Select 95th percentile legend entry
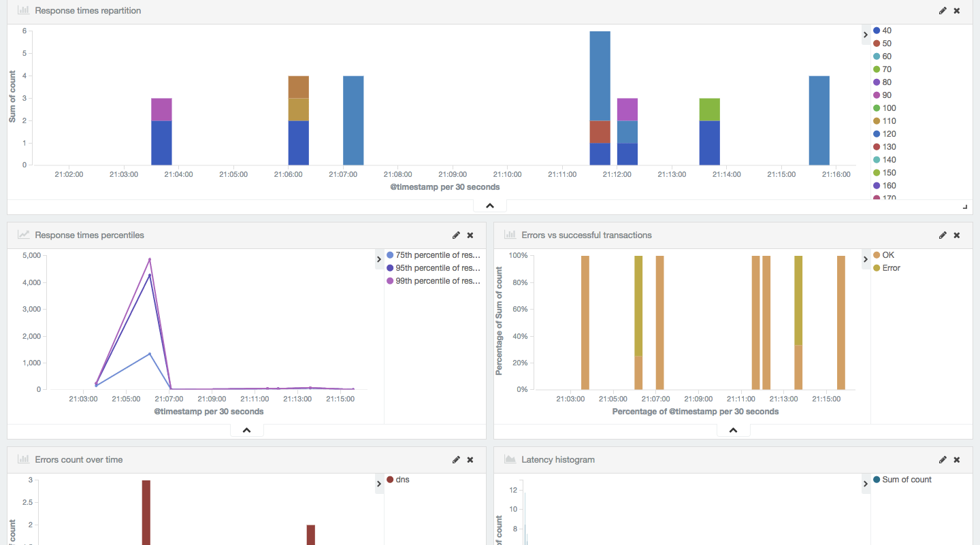This screenshot has width=980, height=545. 434,268
